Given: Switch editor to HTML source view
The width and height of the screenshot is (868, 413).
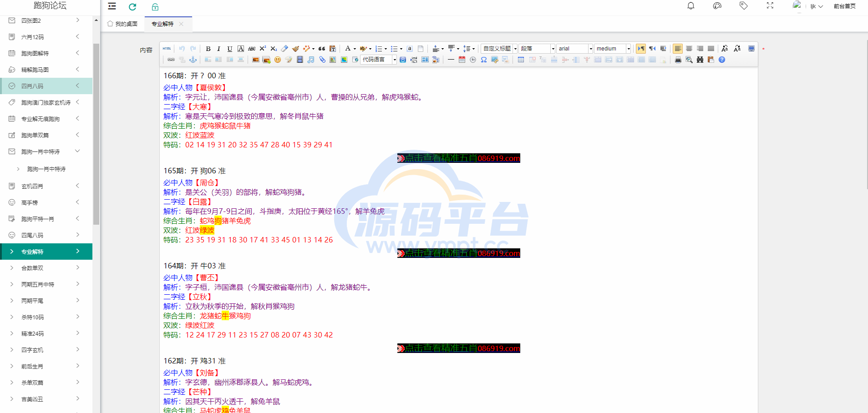Looking at the screenshot, I should pos(167,49).
